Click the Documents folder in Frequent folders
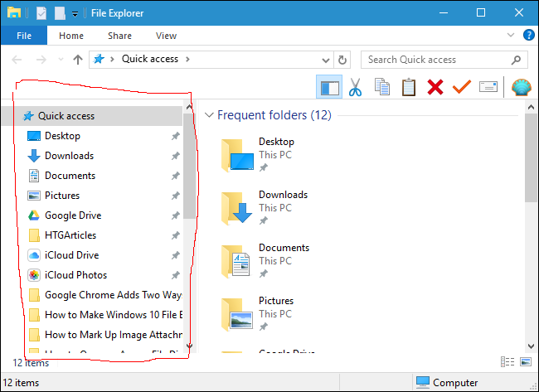The image size is (539, 392). point(265,261)
